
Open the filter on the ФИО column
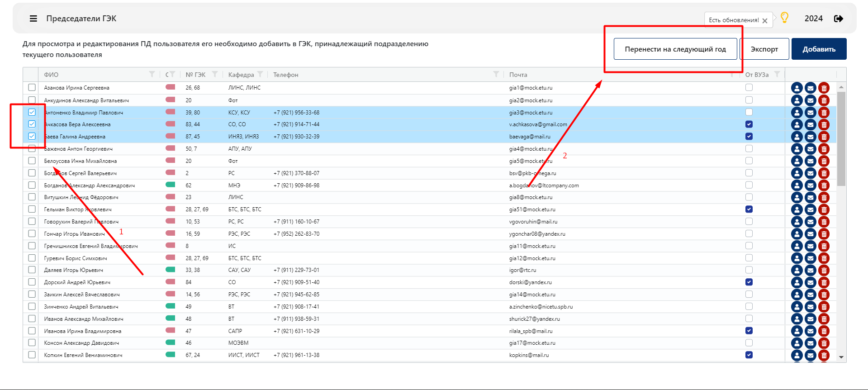click(152, 74)
